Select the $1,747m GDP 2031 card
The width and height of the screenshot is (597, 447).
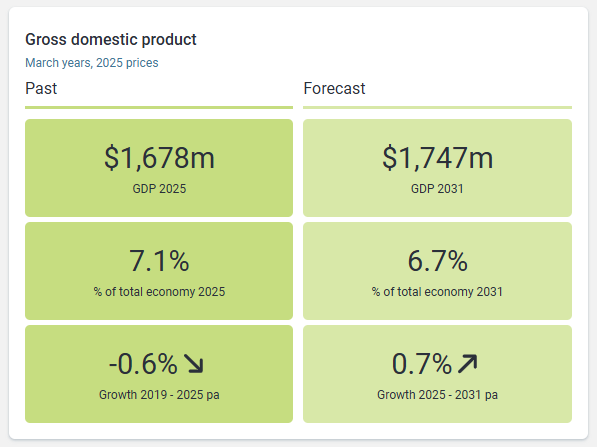[x=437, y=168]
